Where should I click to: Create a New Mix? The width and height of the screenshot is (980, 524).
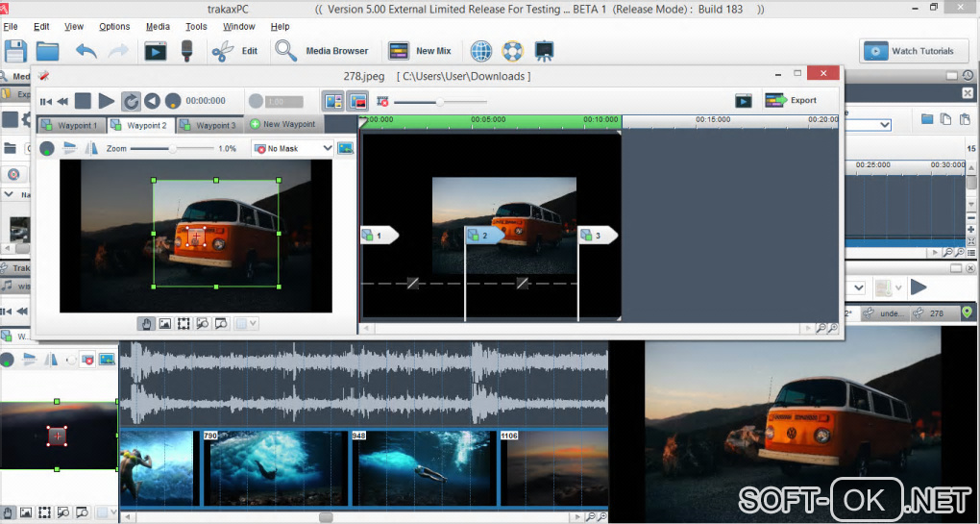pos(419,51)
